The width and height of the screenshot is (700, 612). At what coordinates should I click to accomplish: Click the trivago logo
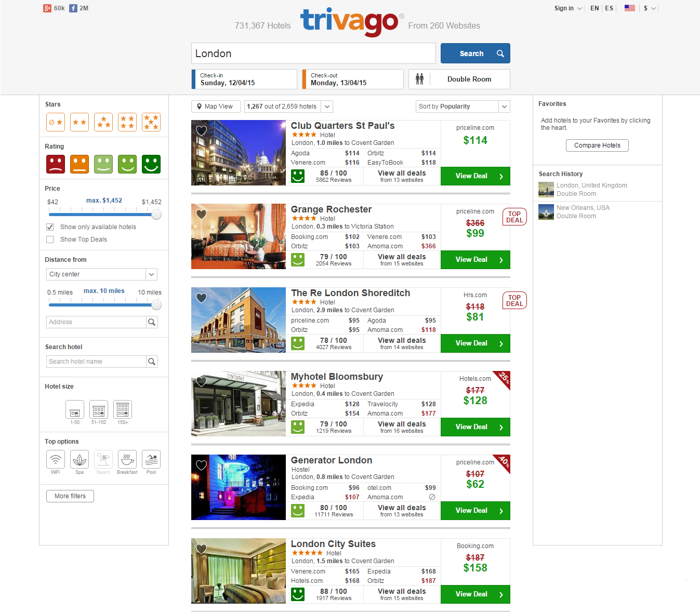pos(352,22)
